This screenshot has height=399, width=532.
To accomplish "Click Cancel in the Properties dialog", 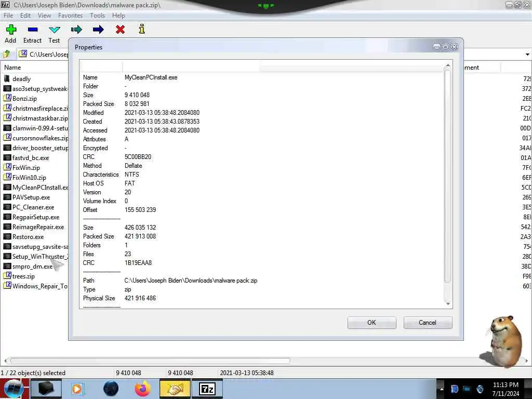I will tap(428, 322).
